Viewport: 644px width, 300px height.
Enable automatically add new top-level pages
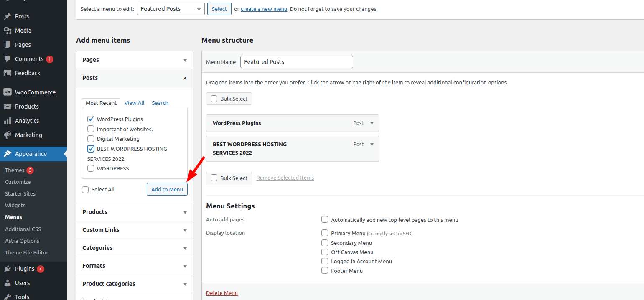click(325, 219)
